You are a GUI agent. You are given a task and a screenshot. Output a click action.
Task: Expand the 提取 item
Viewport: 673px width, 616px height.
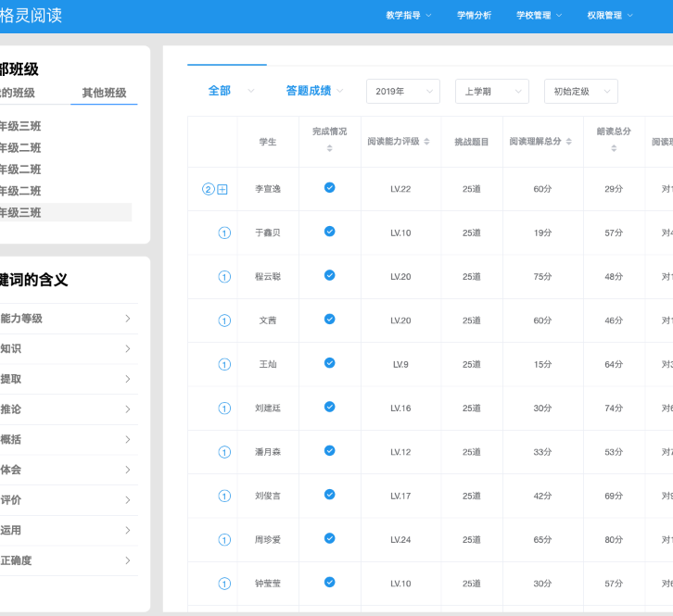69,379
